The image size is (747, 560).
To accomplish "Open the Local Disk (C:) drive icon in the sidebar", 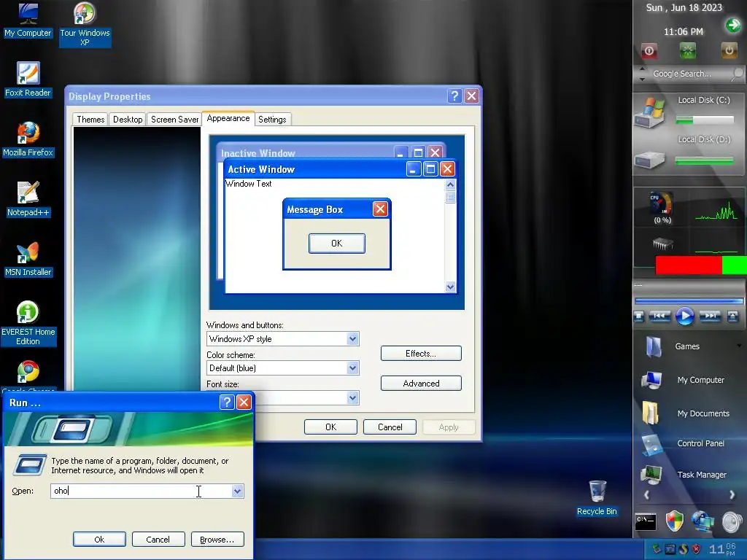I will click(649, 113).
